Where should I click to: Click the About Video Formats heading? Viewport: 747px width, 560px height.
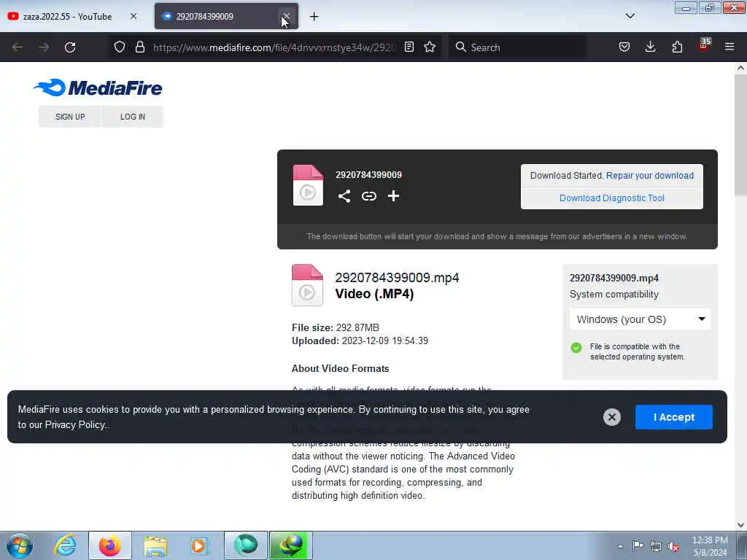[340, 368]
